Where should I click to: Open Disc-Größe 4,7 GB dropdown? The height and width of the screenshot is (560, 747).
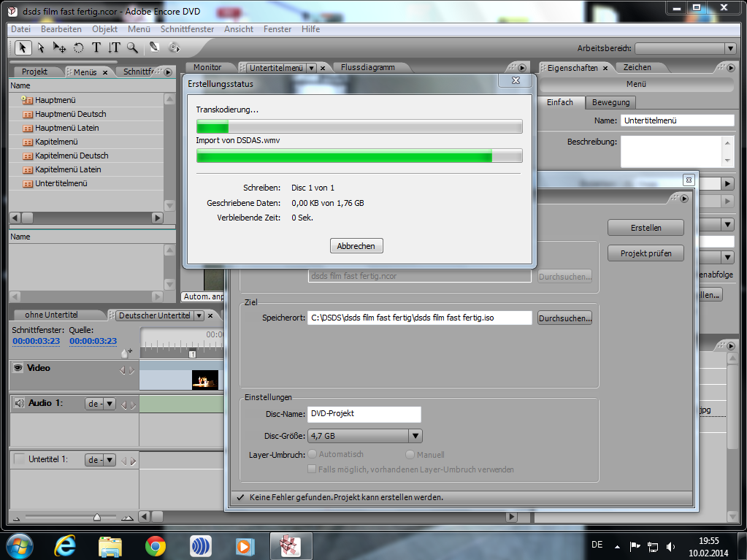tap(365, 436)
